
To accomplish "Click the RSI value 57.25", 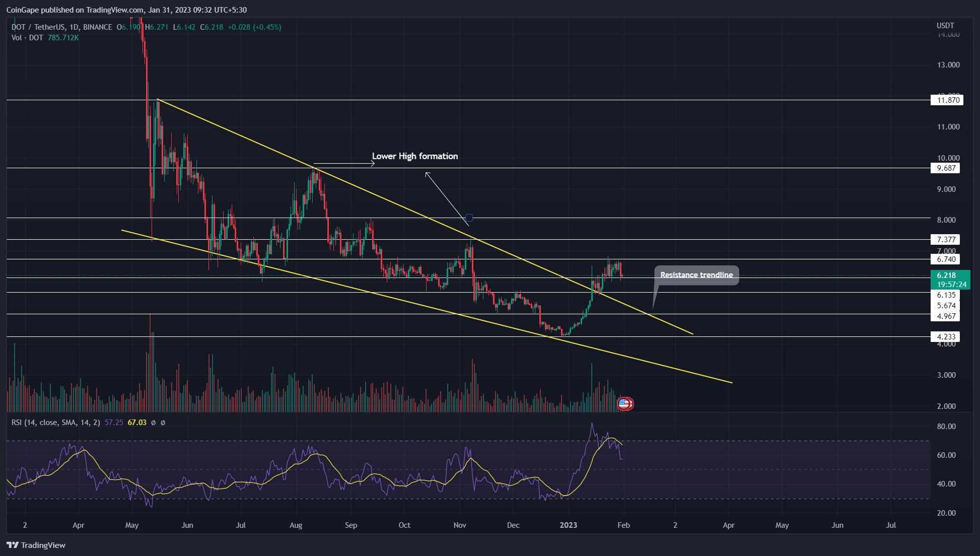I will click(114, 423).
